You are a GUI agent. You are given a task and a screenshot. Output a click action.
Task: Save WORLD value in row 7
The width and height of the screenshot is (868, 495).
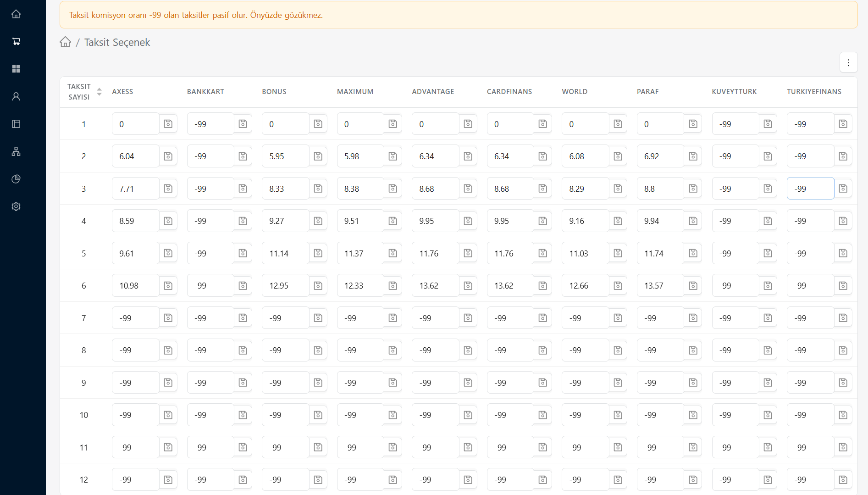pos(618,318)
